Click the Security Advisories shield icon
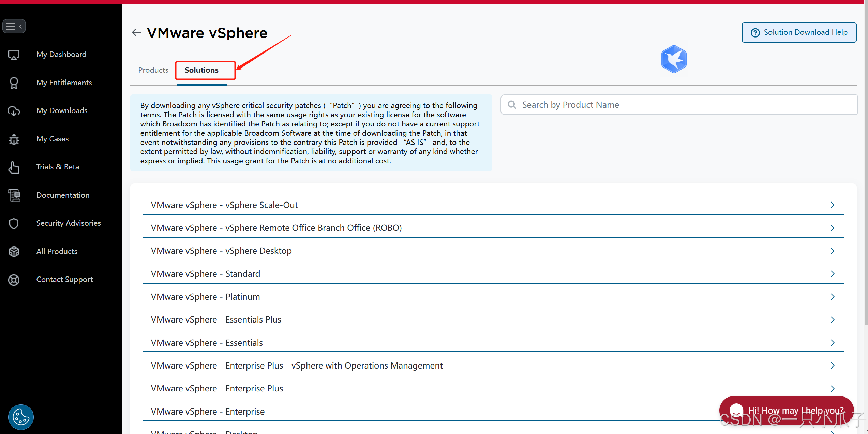 tap(14, 223)
